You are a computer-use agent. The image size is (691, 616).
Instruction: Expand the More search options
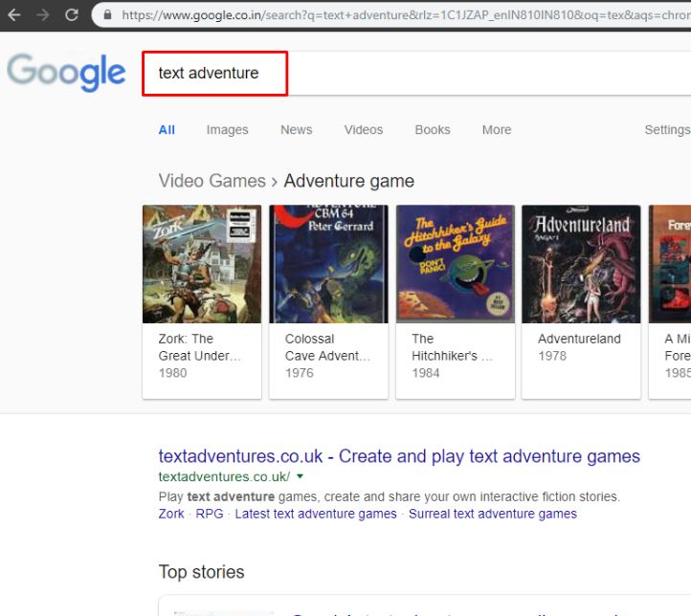pos(497,130)
